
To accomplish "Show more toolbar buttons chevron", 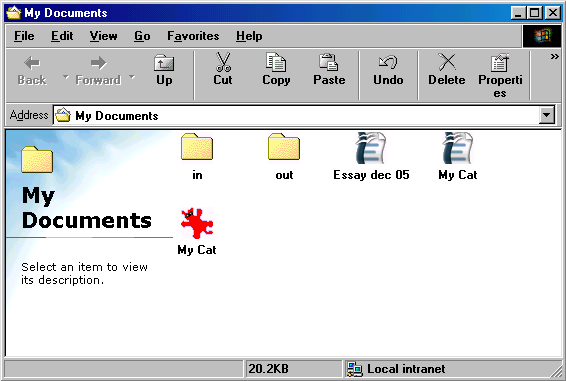I will pos(554,57).
